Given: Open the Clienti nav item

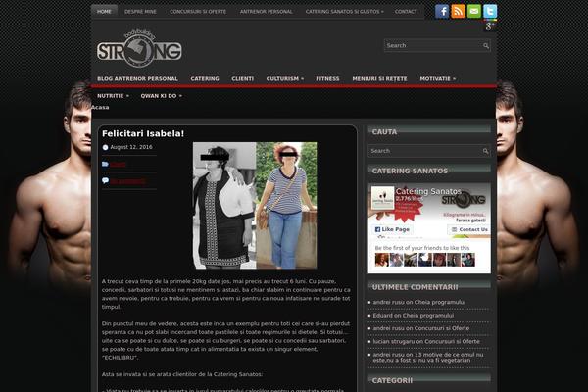Looking at the screenshot, I should coord(243,78).
